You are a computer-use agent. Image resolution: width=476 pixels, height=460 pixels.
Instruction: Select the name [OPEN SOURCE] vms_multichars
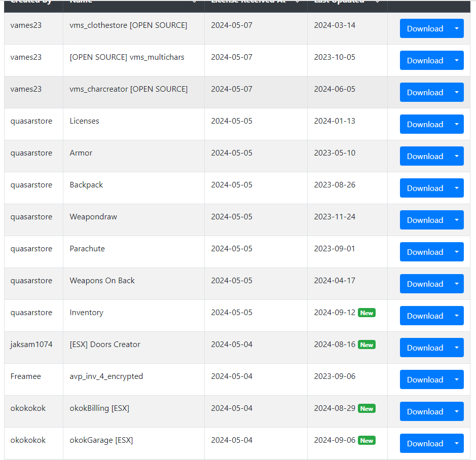[x=127, y=57]
